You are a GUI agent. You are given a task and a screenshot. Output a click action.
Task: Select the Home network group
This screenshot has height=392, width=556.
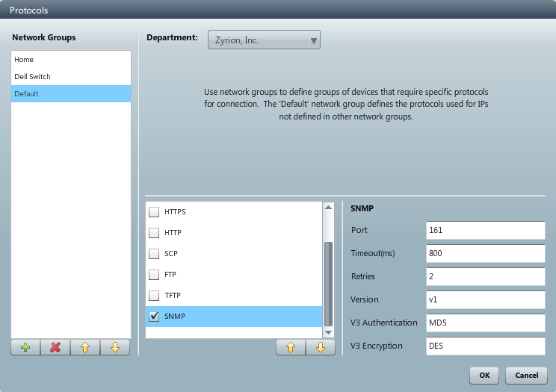[71, 60]
